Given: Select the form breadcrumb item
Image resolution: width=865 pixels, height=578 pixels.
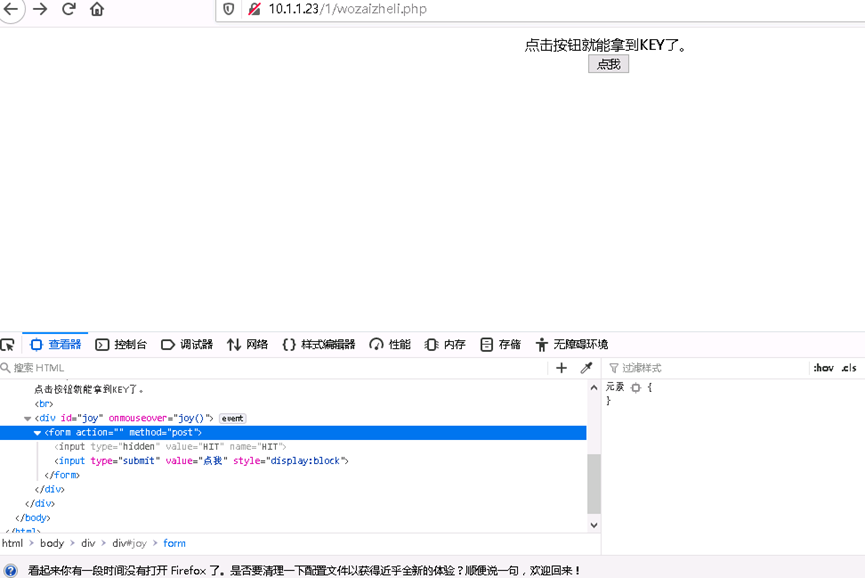Looking at the screenshot, I should click(x=174, y=542).
